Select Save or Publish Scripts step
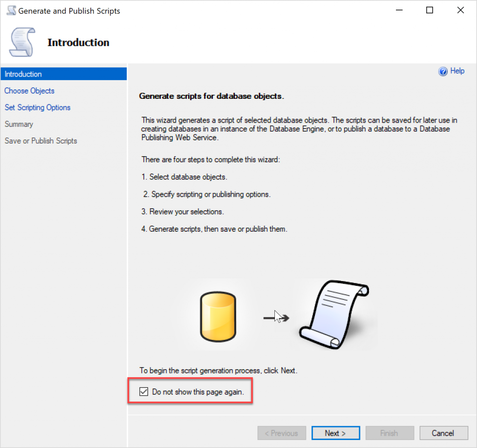Screen dimensions: 477x448 (41, 141)
